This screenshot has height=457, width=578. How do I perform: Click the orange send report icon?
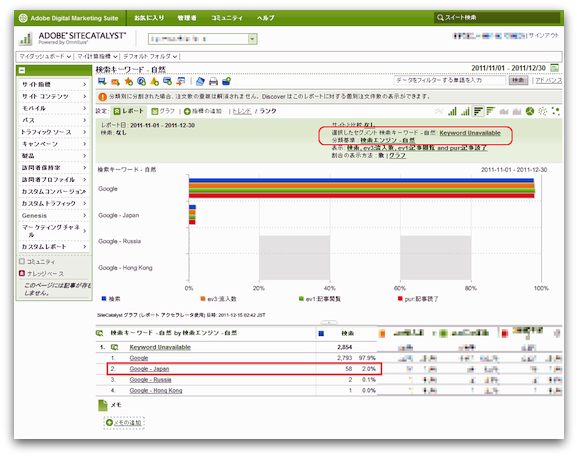coord(115,82)
